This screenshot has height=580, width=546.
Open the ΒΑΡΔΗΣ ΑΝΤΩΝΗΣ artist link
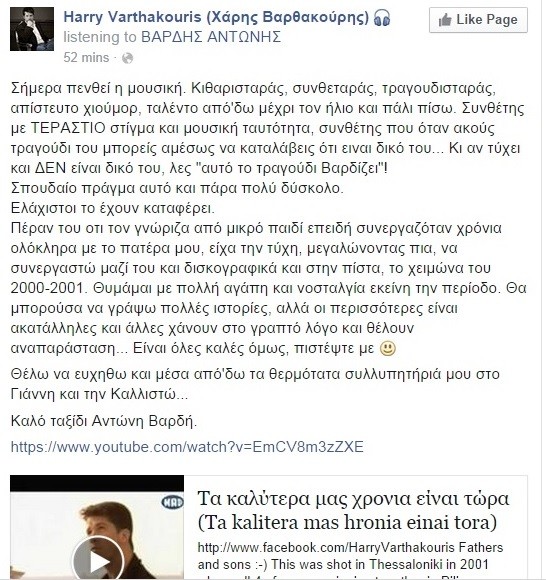(x=211, y=37)
